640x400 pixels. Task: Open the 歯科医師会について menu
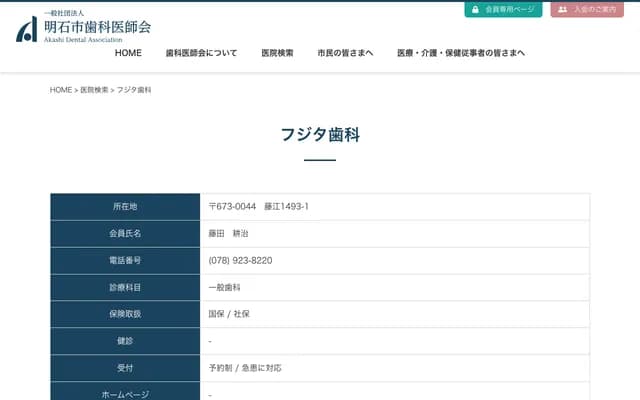(201, 53)
